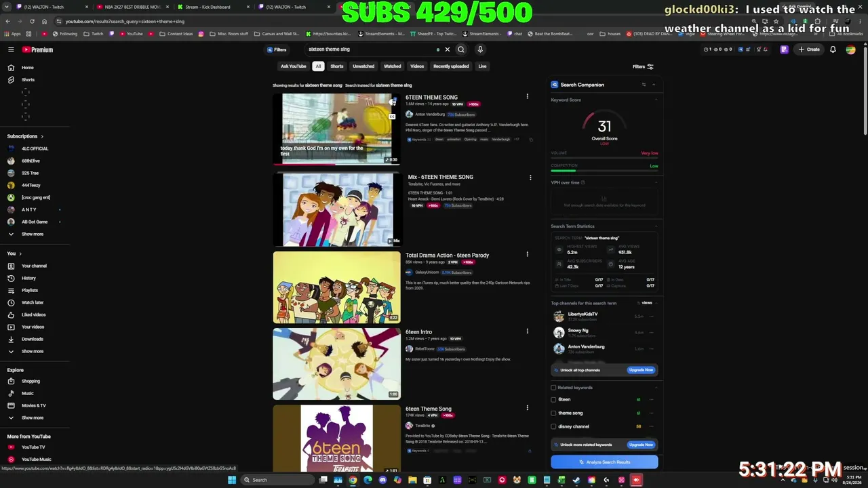Collapse the Search Companion panel
The image size is (868, 488).
(654, 85)
